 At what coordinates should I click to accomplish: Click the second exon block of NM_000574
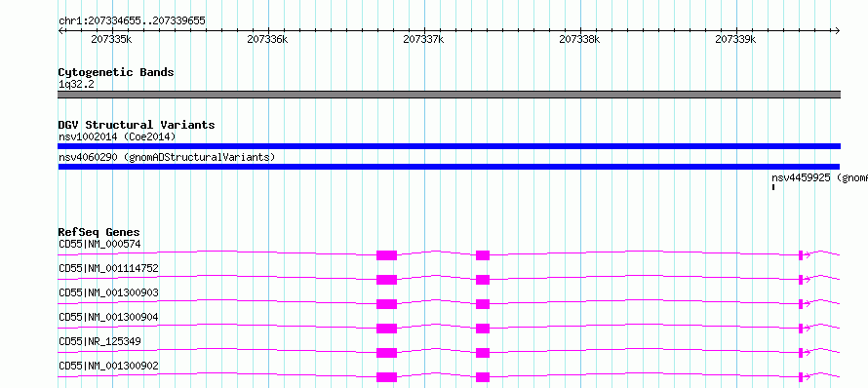[x=483, y=255]
